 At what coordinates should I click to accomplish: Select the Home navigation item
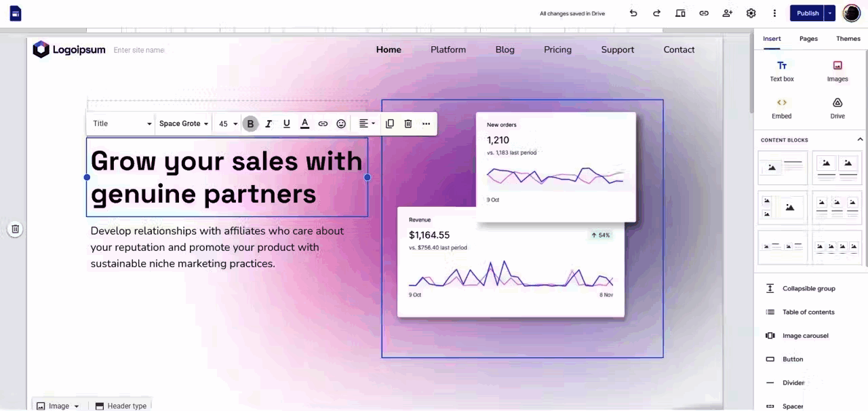click(389, 50)
